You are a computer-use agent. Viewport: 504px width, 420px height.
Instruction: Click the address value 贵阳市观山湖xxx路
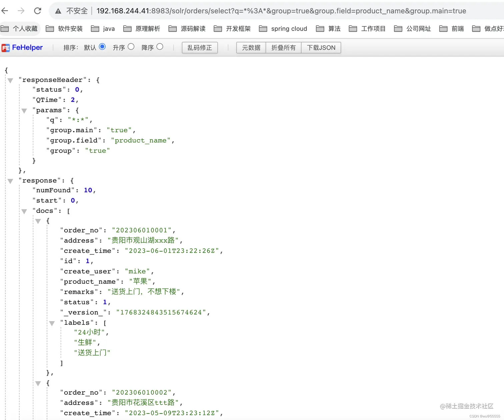point(143,240)
